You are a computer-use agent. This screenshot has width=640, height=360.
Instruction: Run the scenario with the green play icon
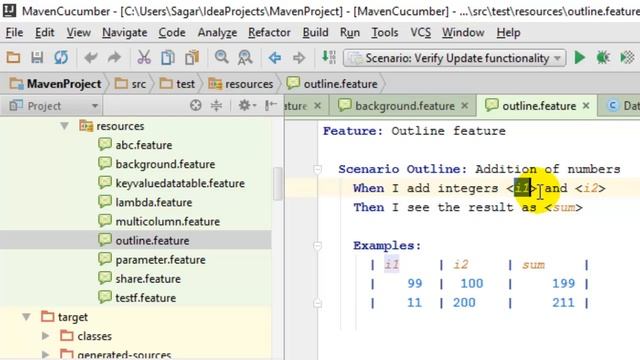(579, 58)
